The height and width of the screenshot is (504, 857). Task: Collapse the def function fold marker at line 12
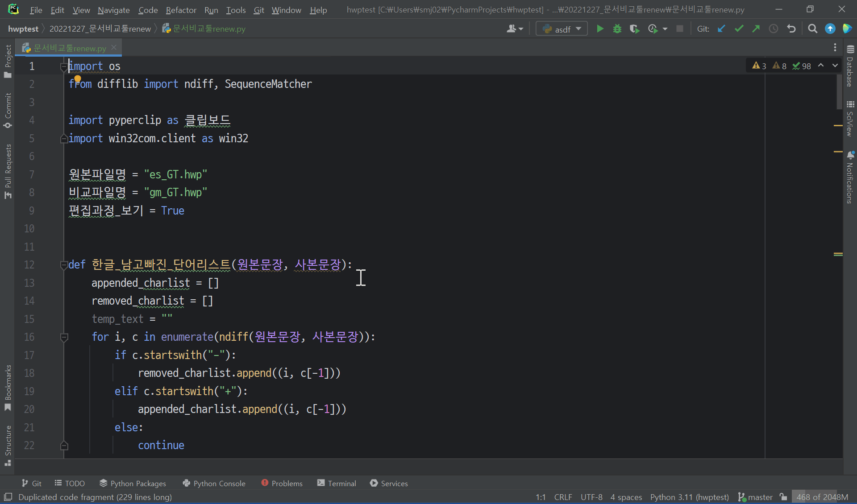[64, 265]
